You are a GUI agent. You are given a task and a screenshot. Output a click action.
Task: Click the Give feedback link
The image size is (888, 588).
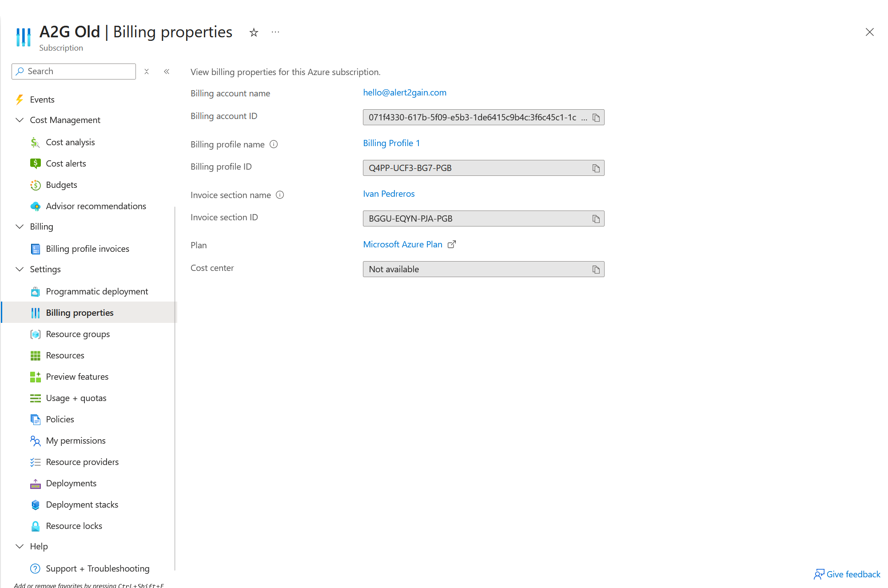pos(847,574)
